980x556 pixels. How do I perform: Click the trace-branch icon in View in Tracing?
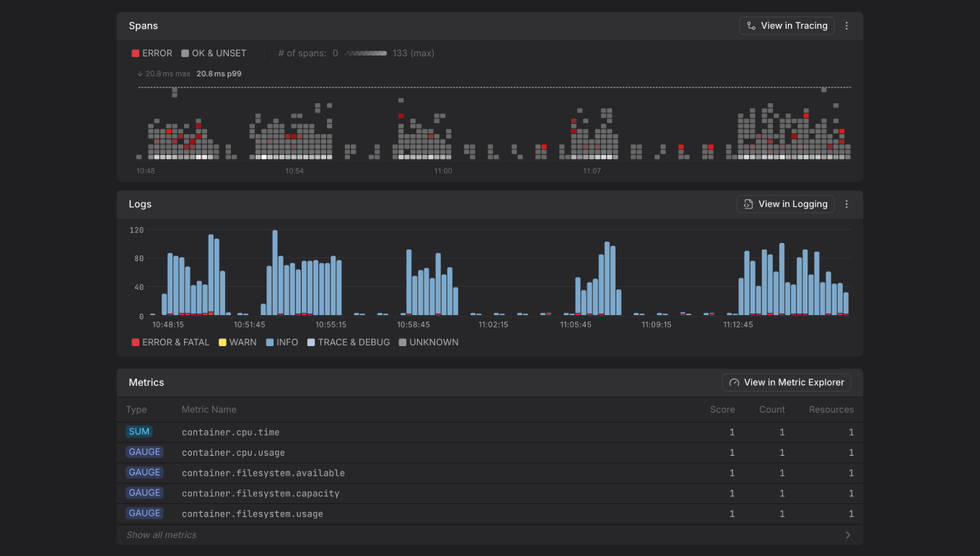(x=751, y=25)
